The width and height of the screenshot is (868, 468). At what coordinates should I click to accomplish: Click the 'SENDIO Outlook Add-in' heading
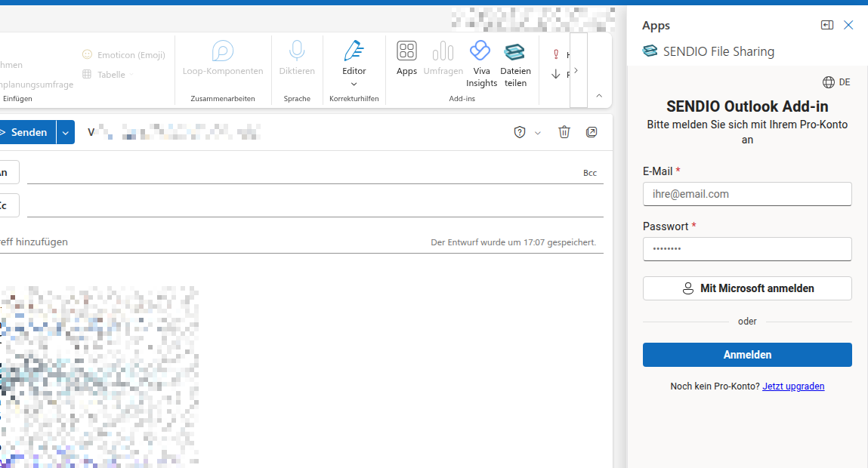point(747,106)
